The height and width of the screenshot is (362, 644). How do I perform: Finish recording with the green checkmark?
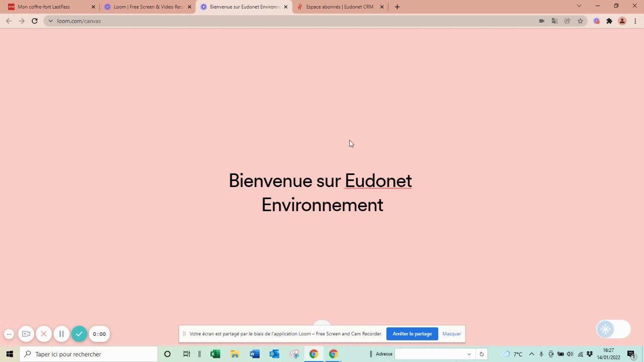pos(79,334)
